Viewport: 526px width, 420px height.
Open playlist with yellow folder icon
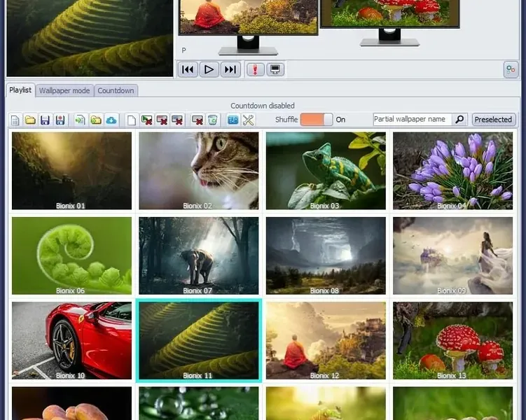tap(30, 120)
